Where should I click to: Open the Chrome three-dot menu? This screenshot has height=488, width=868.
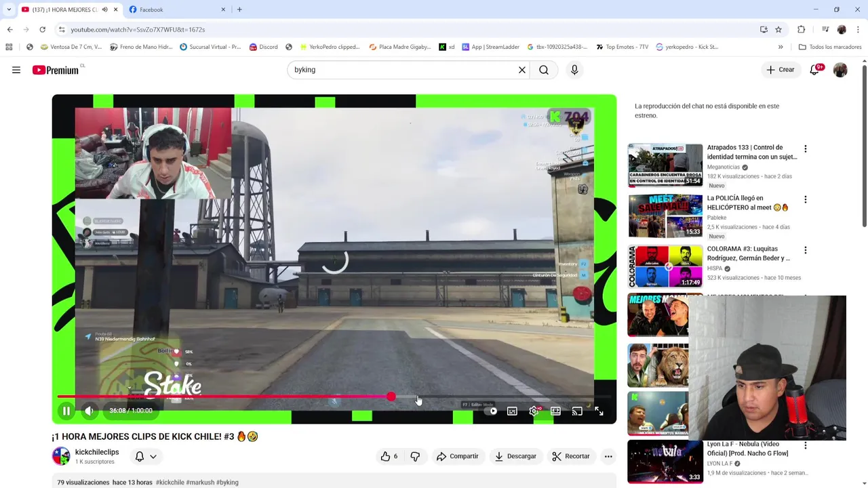(858, 29)
